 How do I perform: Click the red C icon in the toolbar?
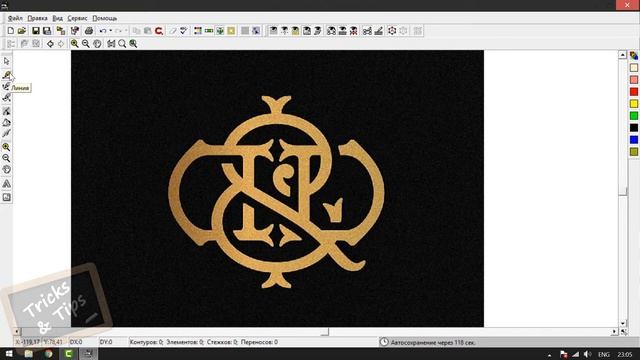pos(159,31)
